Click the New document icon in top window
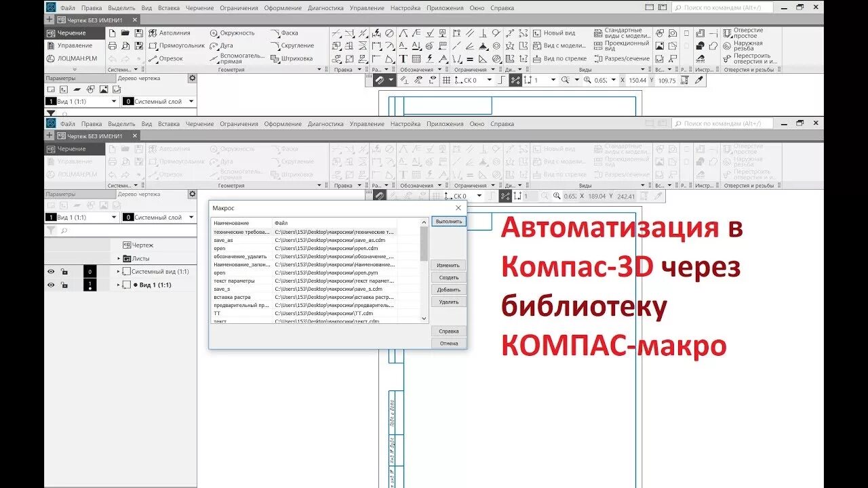The image size is (868, 488). [112, 33]
